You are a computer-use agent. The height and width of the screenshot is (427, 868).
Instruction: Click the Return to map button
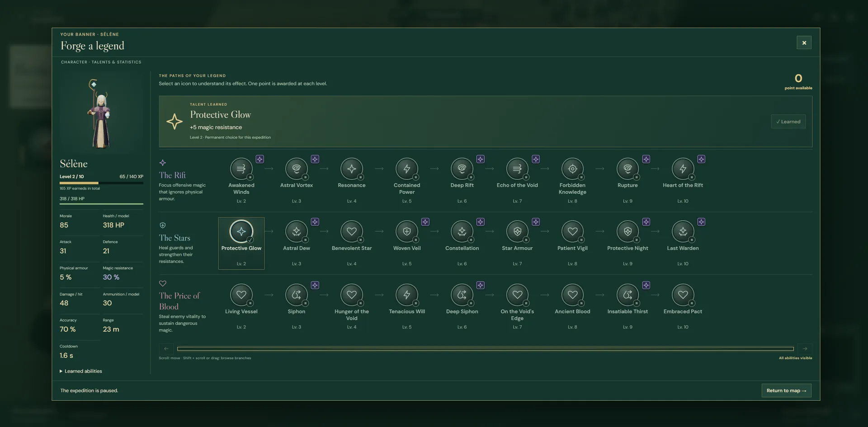[x=786, y=391]
